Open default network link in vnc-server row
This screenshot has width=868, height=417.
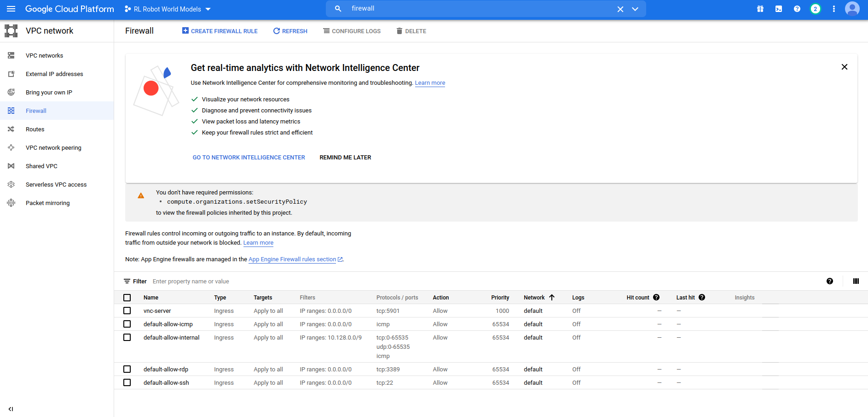[533, 311]
